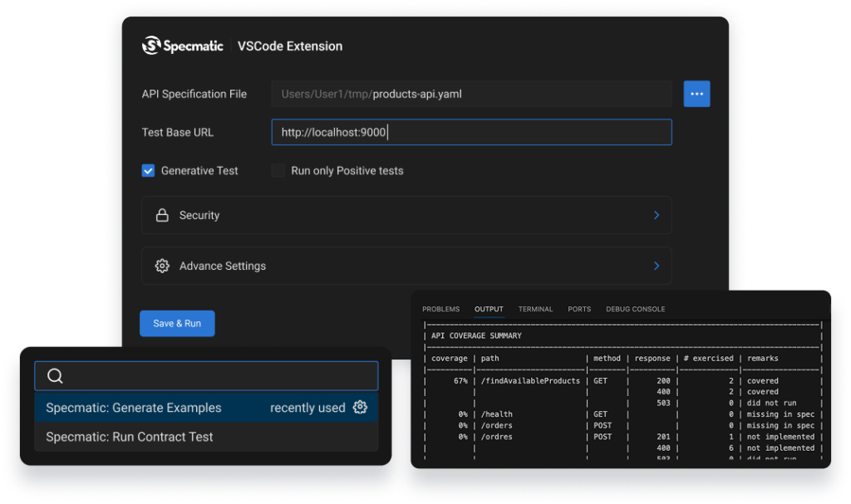The image size is (851, 504).
Task: Click the /ordres path cell
Action: 497,437
